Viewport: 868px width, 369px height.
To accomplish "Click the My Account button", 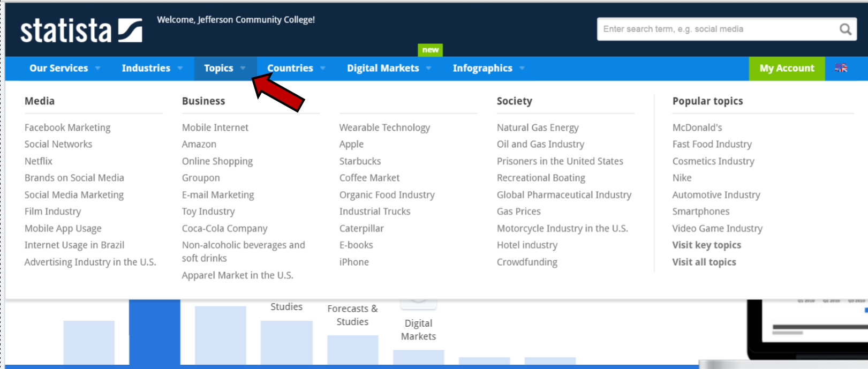I will [787, 69].
